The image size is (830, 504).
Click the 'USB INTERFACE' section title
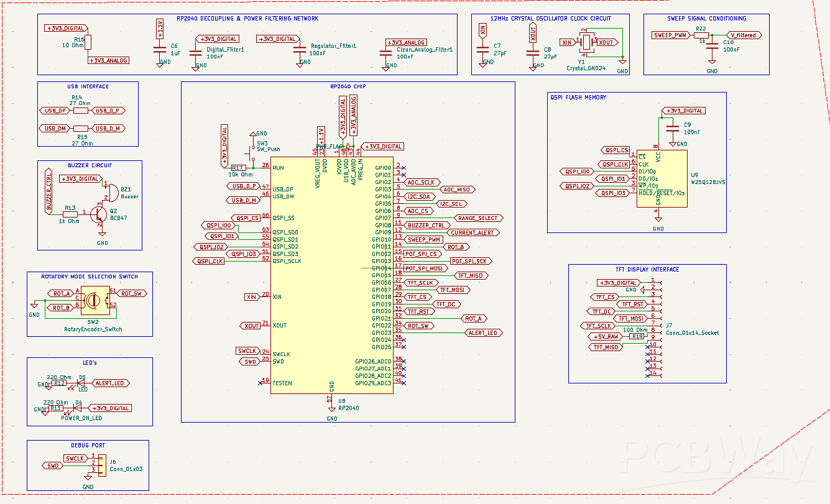88,87
